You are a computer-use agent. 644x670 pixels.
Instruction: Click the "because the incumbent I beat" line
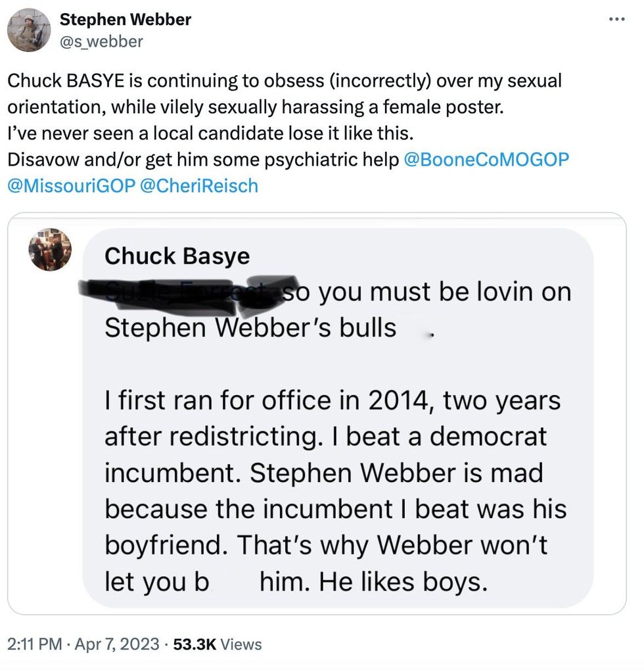point(335,508)
